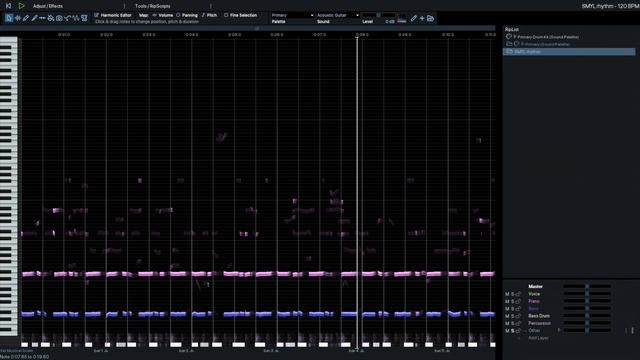Select the SMYL rhythm rip entry
The width and height of the screenshot is (640, 360).
(569, 52)
